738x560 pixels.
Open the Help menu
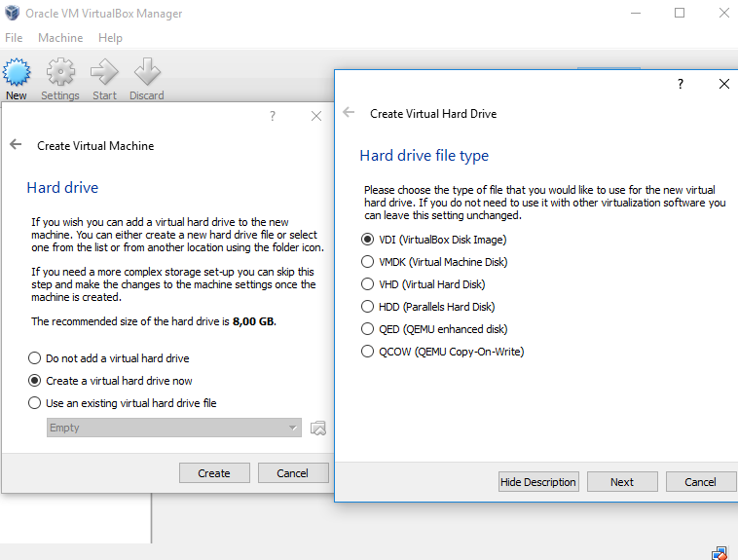click(110, 38)
